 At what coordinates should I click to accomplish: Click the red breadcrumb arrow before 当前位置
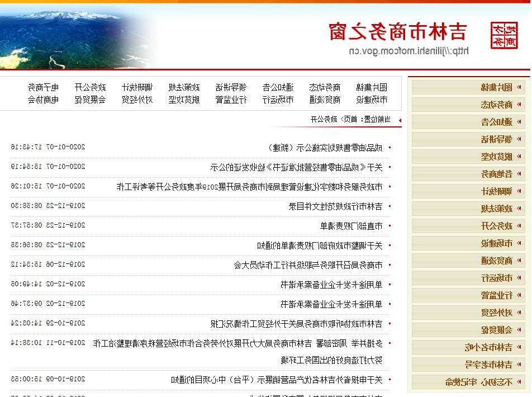[x=400, y=121]
